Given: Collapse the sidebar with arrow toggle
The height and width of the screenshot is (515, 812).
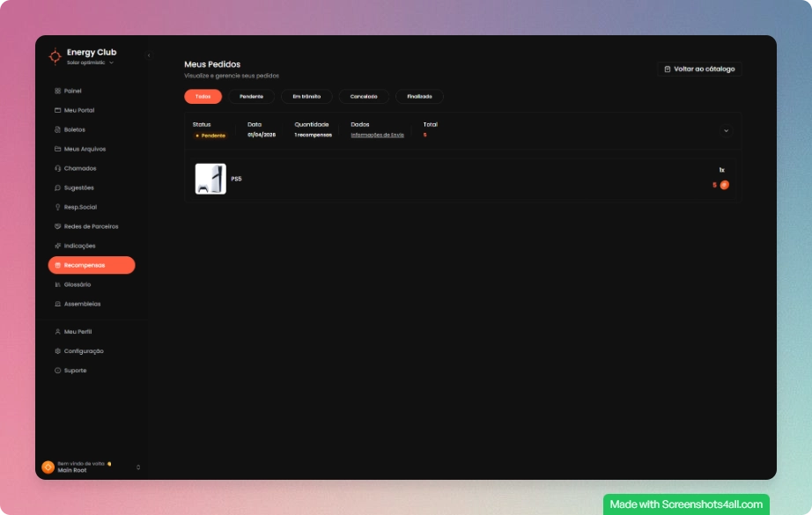Looking at the screenshot, I should pos(148,55).
